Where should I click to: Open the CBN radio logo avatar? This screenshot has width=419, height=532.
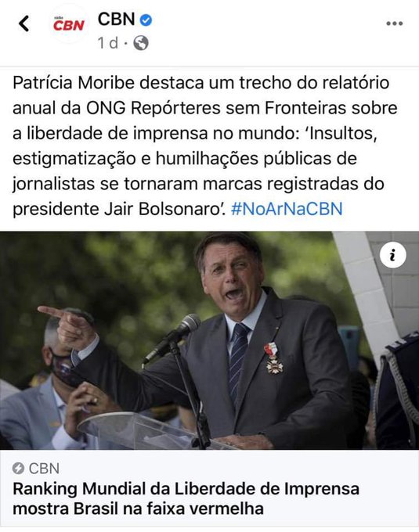pyautogui.click(x=68, y=23)
